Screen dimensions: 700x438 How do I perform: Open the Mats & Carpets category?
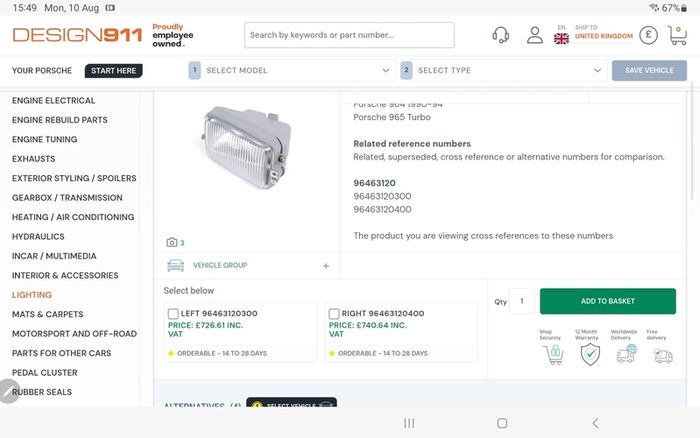47,314
